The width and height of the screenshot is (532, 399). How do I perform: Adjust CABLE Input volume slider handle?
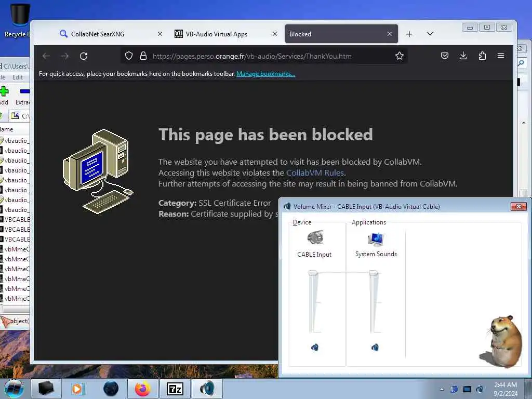tap(313, 273)
